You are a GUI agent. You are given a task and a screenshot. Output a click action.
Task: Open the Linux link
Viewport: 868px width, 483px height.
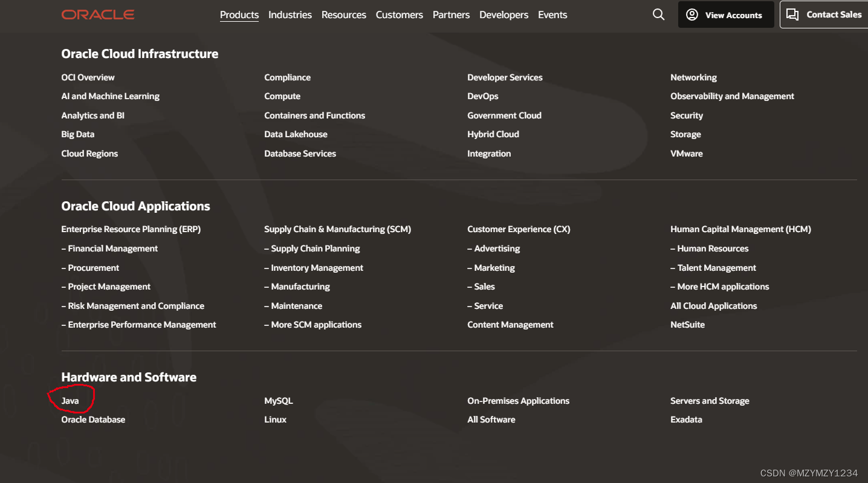(276, 420)
